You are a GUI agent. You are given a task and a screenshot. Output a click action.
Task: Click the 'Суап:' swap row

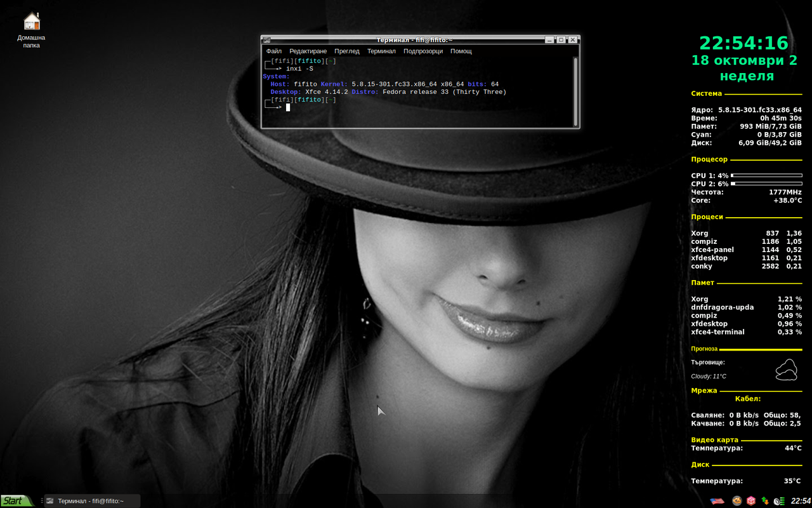click(x=747, y=135)
